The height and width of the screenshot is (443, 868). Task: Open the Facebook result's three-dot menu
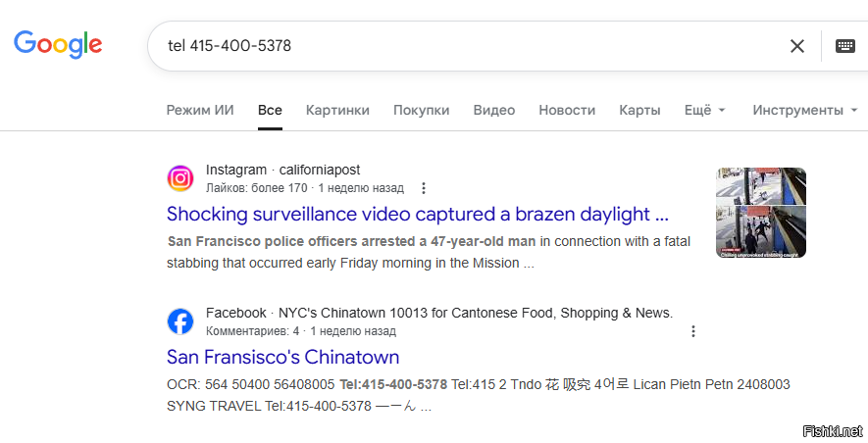[693, 331]
